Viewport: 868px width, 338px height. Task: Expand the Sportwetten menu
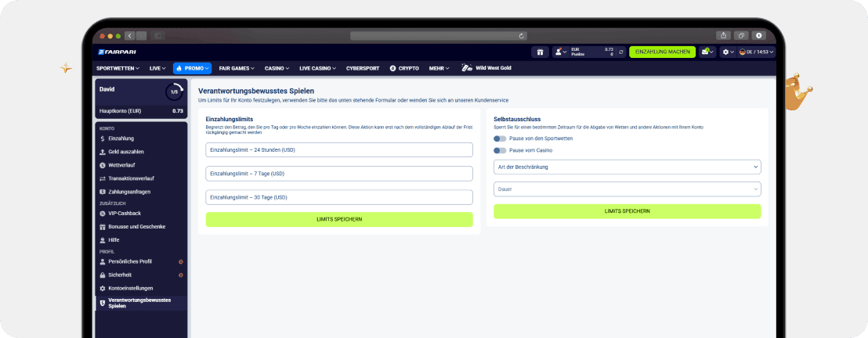(118, 68)
